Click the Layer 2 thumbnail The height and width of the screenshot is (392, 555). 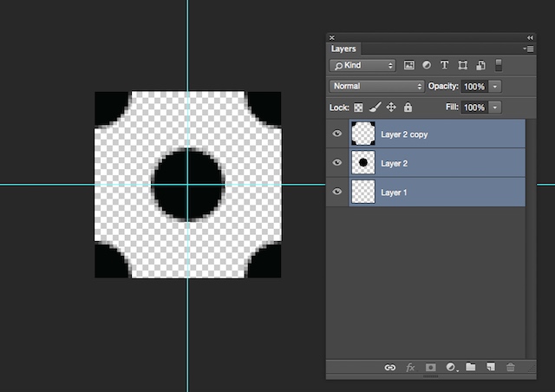pyautogui.click(x=362, y=163)
